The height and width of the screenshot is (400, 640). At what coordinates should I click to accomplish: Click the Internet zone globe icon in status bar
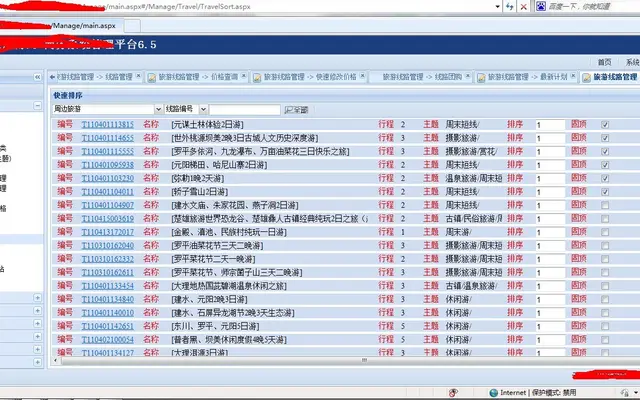click(x=493, y=393)
